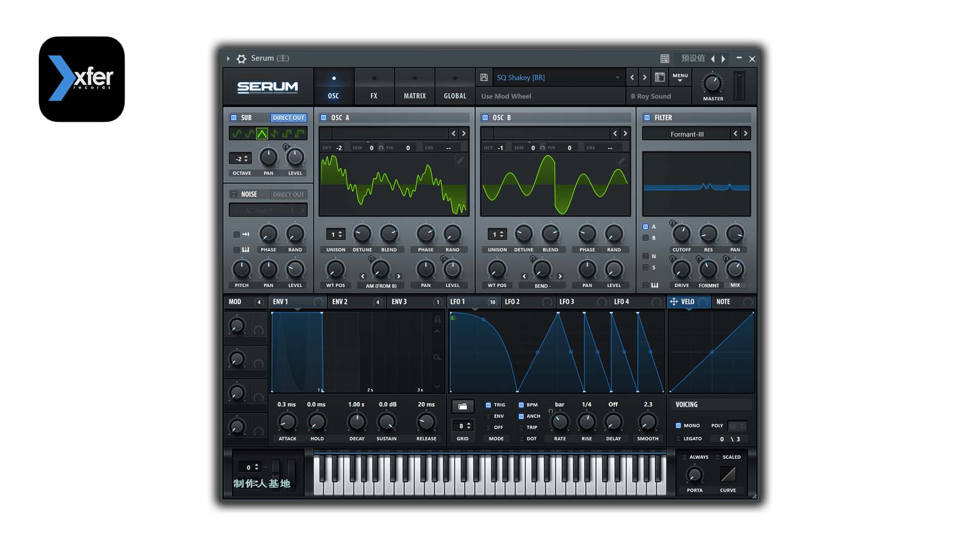Toggle OSC B on or off
Screen dimensions: 980x551
tap(485, 117)
